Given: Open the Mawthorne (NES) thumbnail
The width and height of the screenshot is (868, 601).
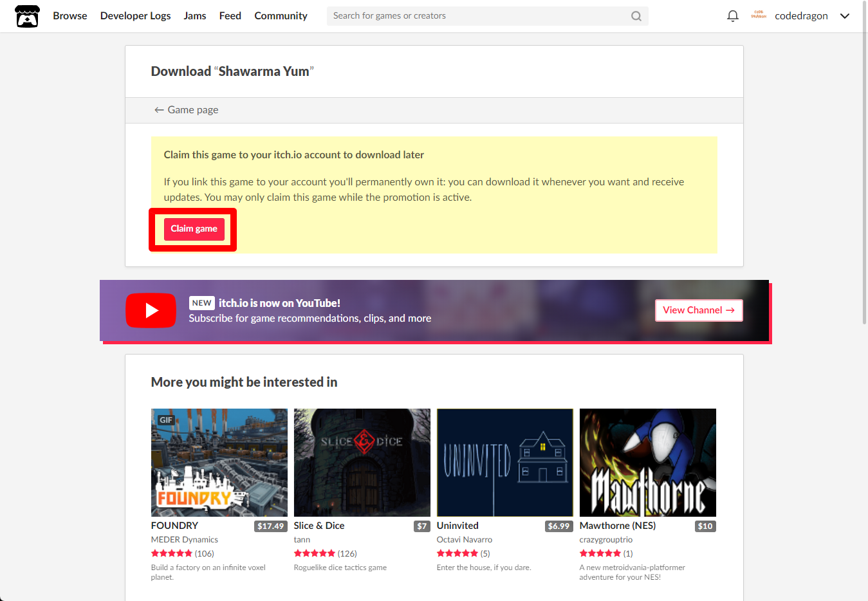Looking at the screenshot, I should coord(648,463).
